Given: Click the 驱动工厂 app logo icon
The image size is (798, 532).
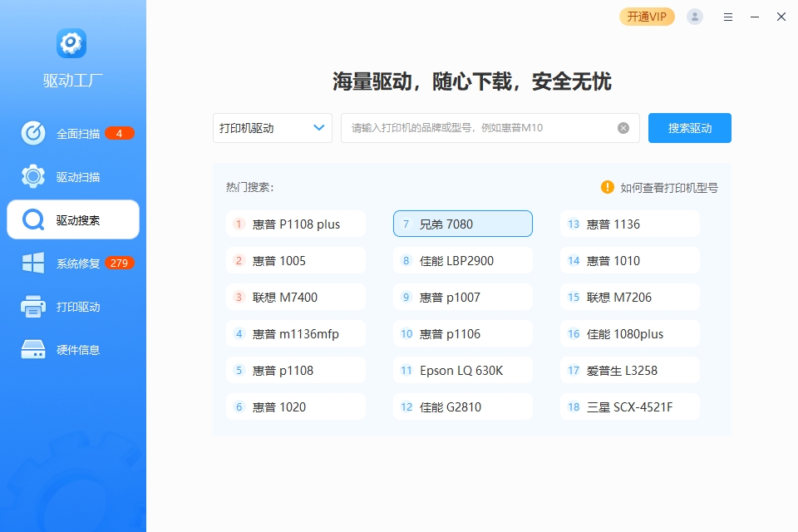Looking at the screenshot, I should (71, 43).
